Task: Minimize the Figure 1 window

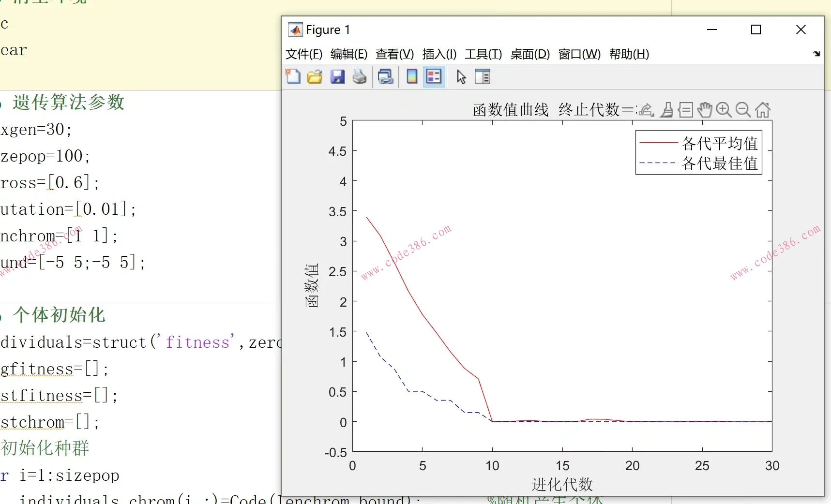Action: tap(712, 30)
